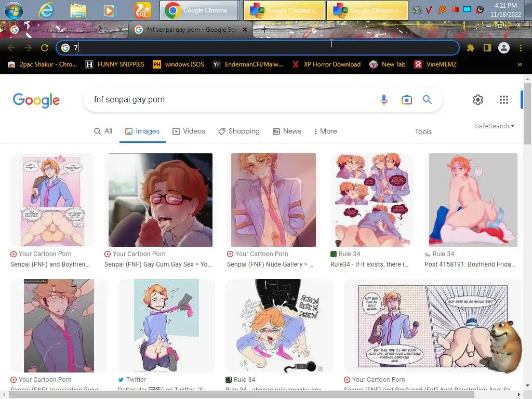Go back with the browser back arrow
Screen dimensions: 532x399
click(x=11, y=48)
